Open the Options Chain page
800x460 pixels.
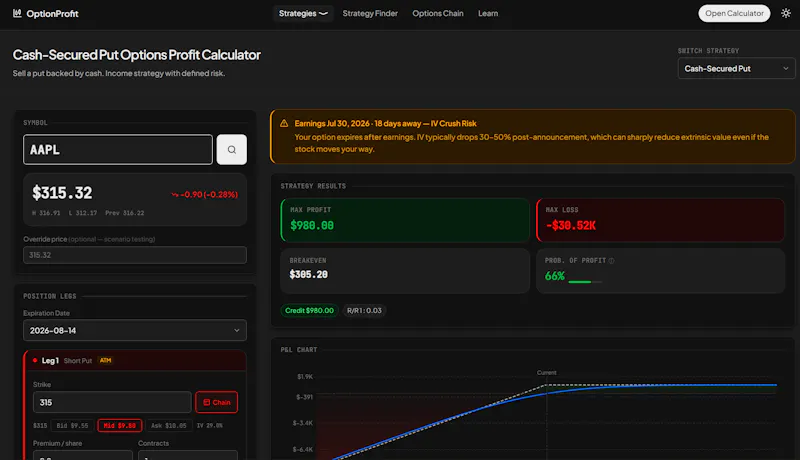tap(438, 13)
